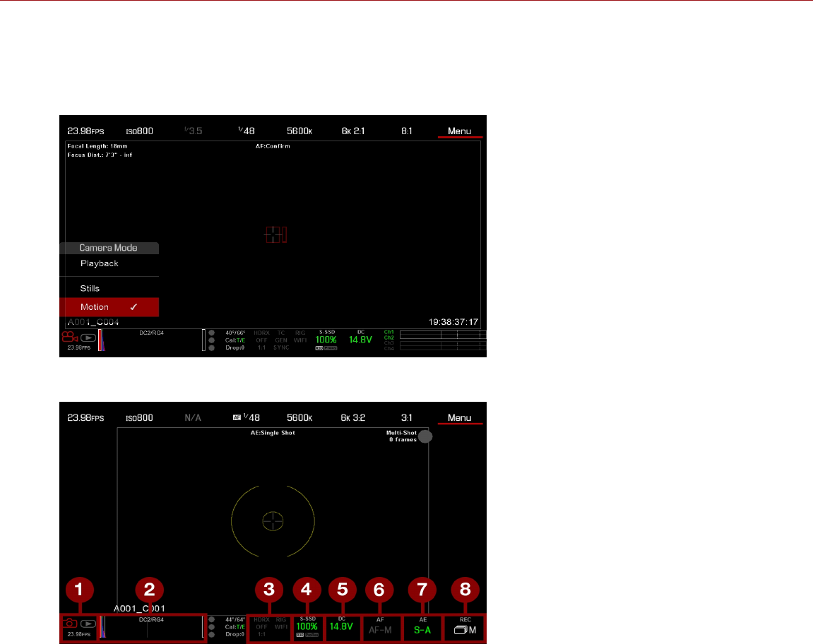
Task: Tap the R3D ProRes badges under 100% in Stills screen
Action: click(x=307, y=636)
